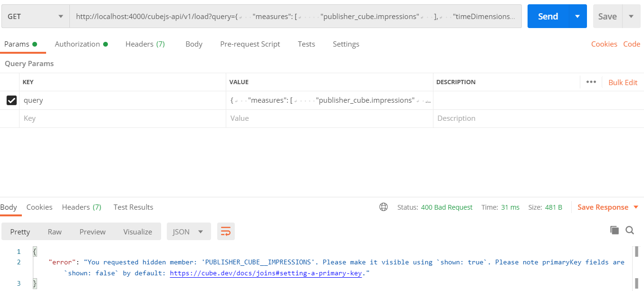View the response in Raw mode
The height and width of the screenshot is (291, 644).
54,231
